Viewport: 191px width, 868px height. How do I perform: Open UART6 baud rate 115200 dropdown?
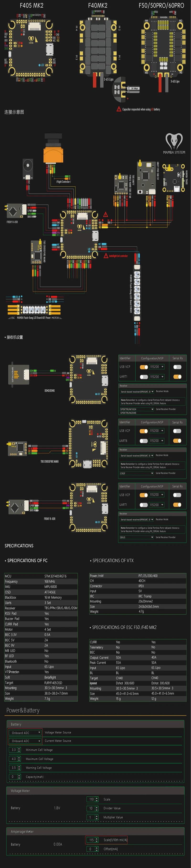[x=157, y=441]
